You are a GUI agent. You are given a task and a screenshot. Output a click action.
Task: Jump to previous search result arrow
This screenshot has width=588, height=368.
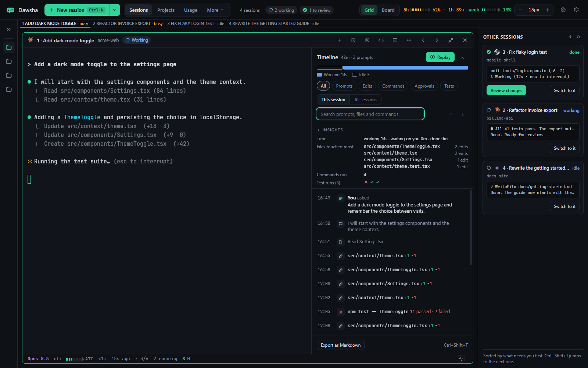click(451, 114)
